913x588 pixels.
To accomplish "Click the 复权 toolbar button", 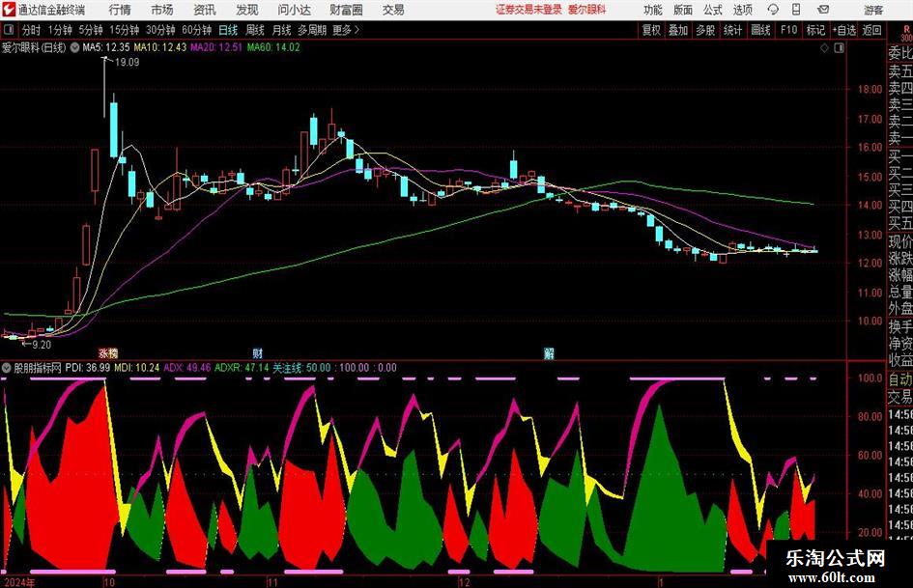I will click(x=651, y=30).
